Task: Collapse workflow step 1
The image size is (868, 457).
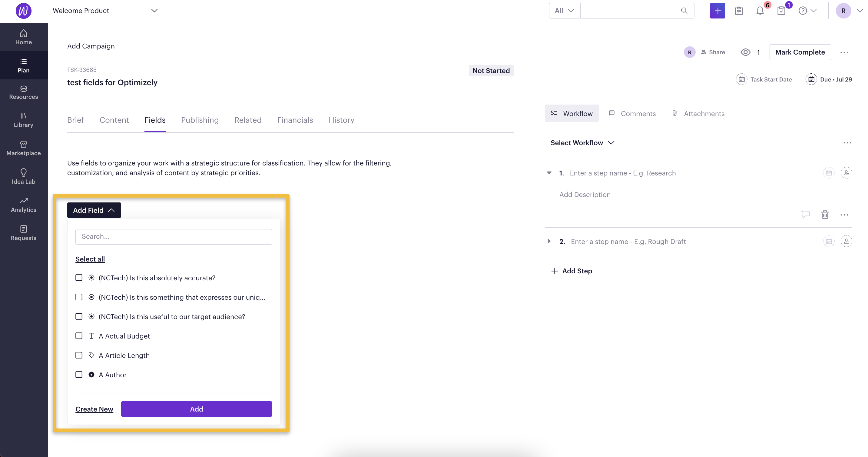Action: click(549, 173)
